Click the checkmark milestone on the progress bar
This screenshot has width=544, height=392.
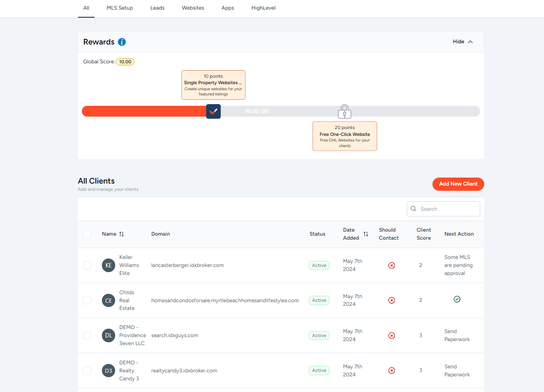[x=213, y=111]
